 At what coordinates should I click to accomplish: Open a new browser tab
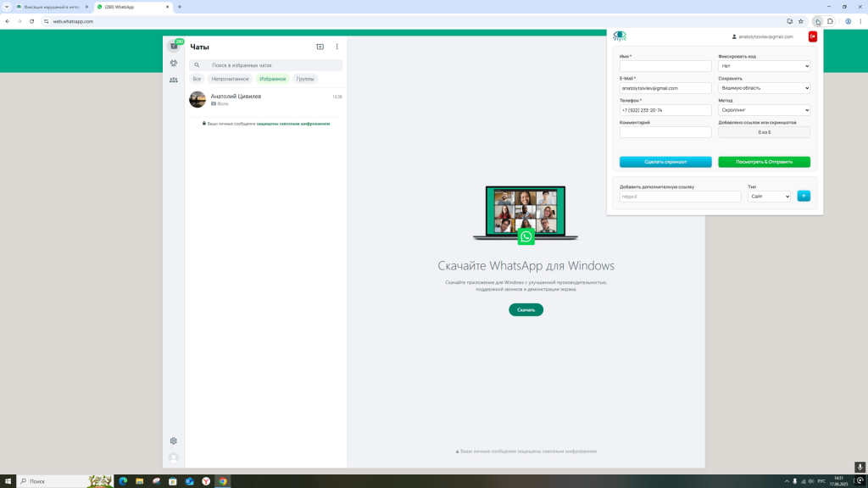[x=180, y=7]
